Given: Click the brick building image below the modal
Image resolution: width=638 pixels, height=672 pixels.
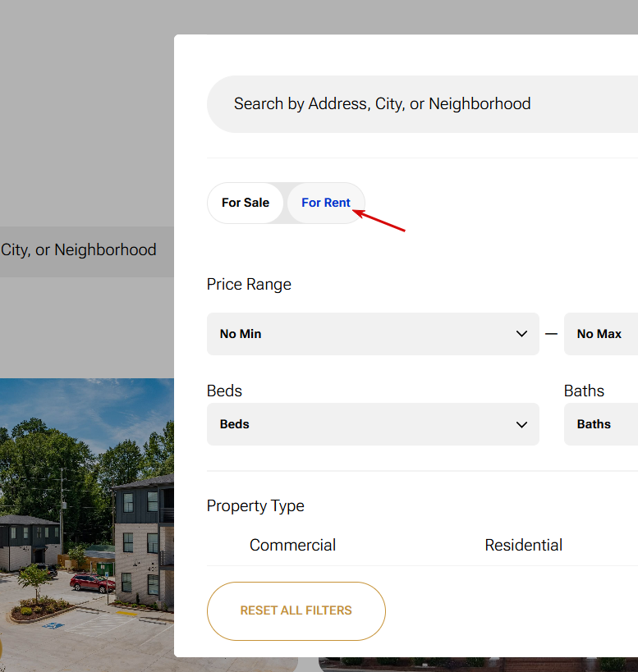Looking at the screenshot, I should point(476,664).
